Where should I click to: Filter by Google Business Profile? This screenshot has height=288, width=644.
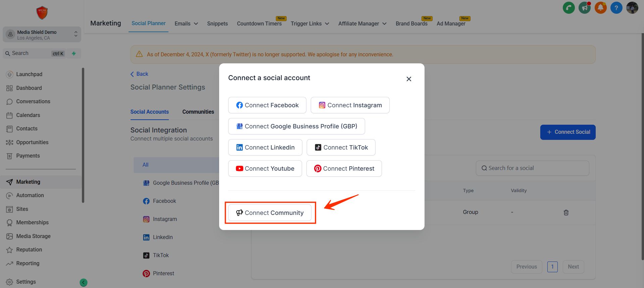tap(181, 183)
